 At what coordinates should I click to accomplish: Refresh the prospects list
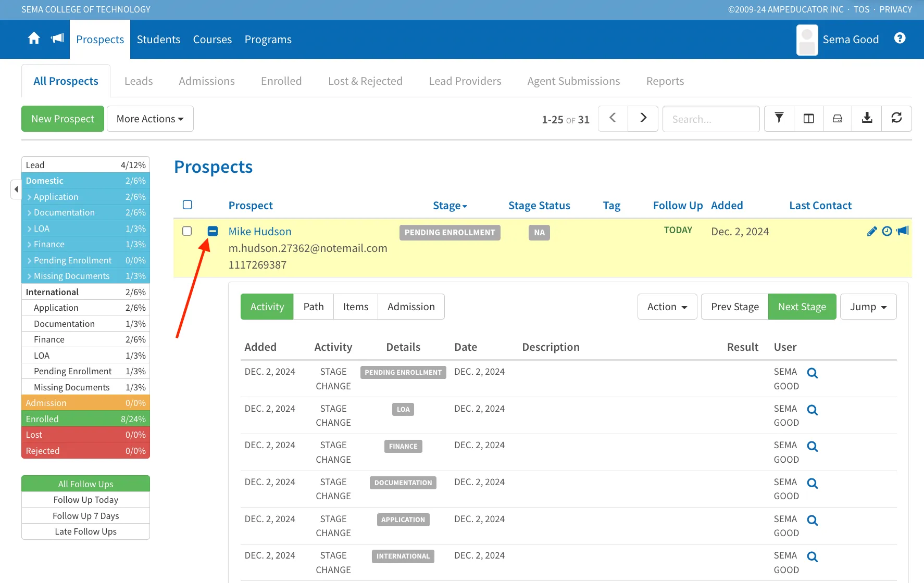pos(896,119)
